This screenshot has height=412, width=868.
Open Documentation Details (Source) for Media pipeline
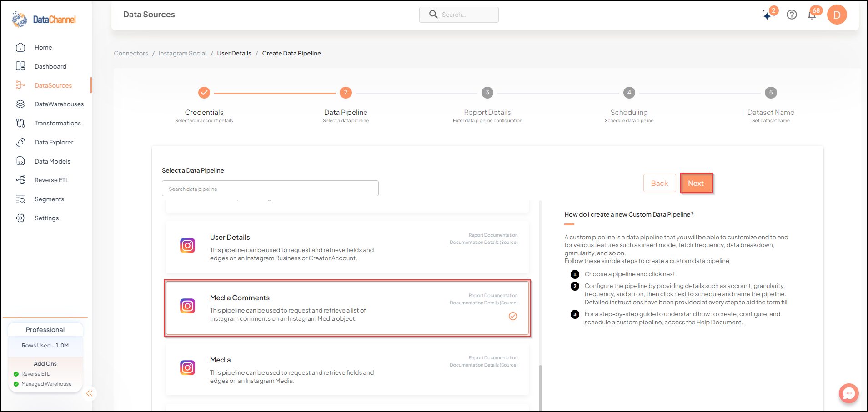pyautogui.click(x=484, y=365)
